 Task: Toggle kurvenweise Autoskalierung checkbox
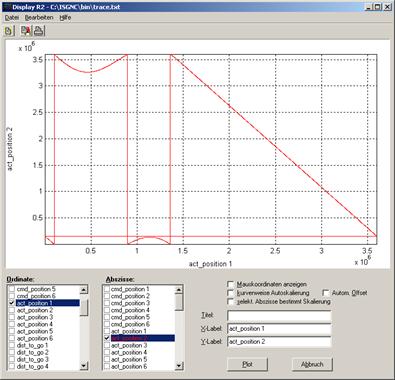click(230, 293)
